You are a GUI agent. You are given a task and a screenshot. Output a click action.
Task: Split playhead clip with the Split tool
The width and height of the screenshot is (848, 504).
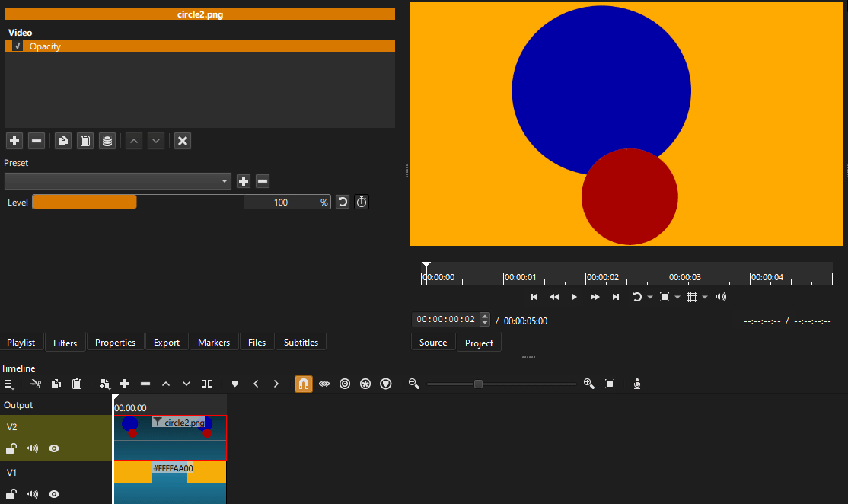207,384
